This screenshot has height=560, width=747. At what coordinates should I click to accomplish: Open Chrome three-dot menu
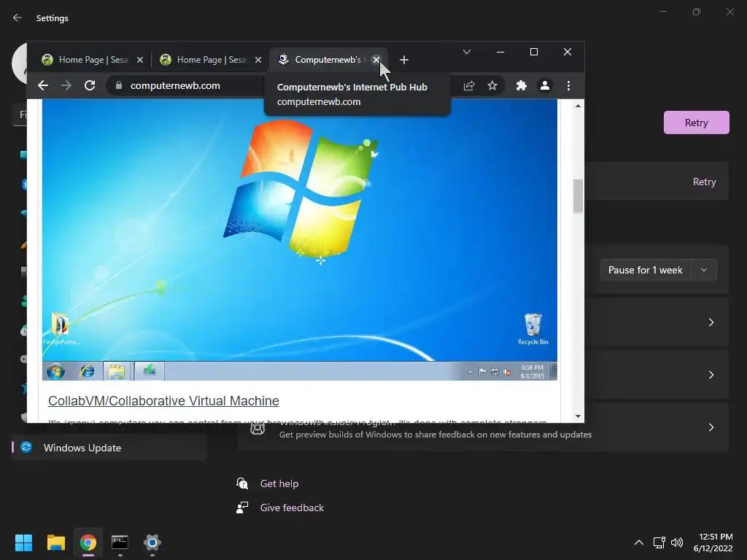(x=568, y=86)
